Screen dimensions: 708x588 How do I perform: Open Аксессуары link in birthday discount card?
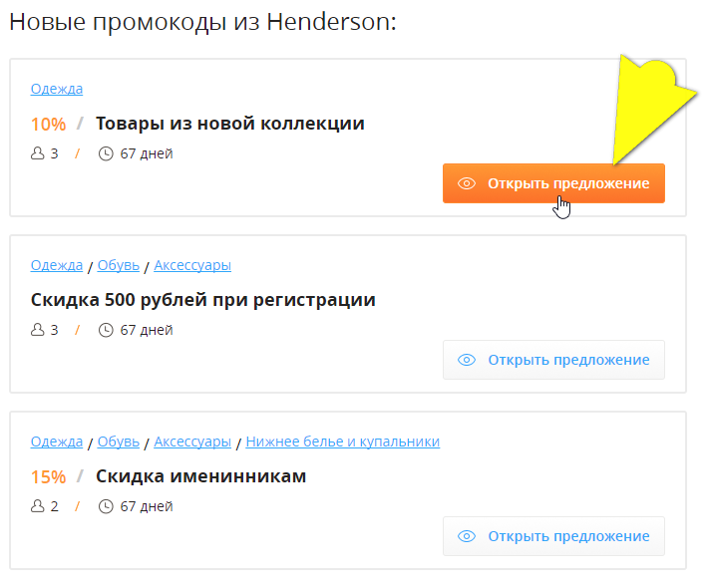click(192, 441)
